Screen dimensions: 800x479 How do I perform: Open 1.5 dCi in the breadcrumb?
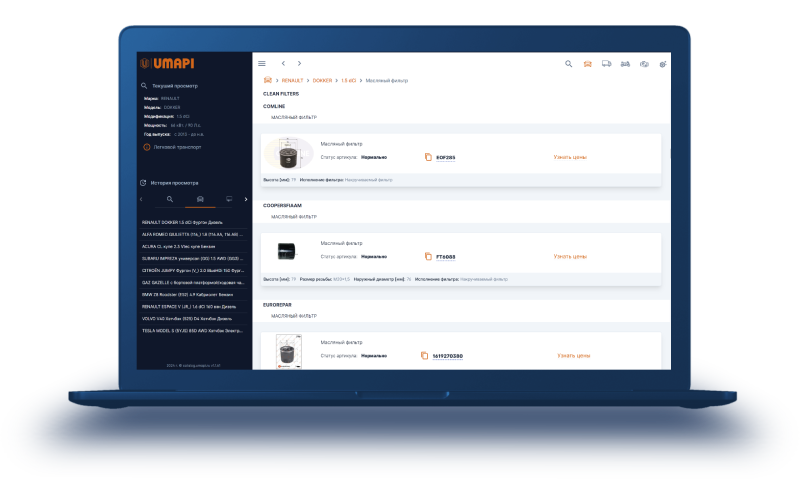(348, 81)
